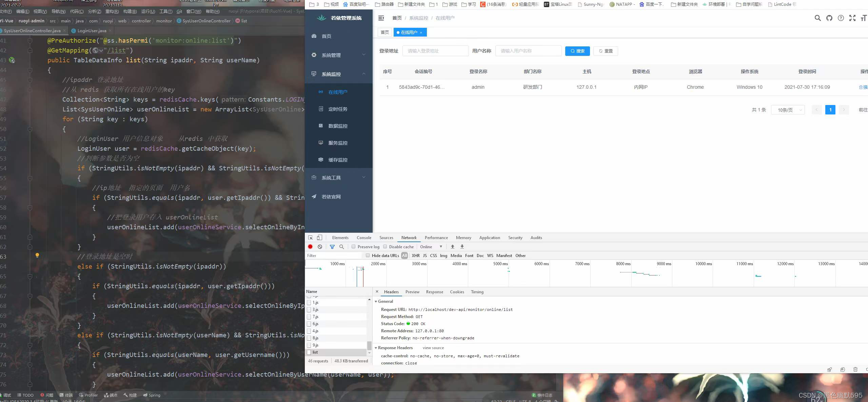Toggle the Hide data URLs checkbox
868x402 pixels.
368,255
